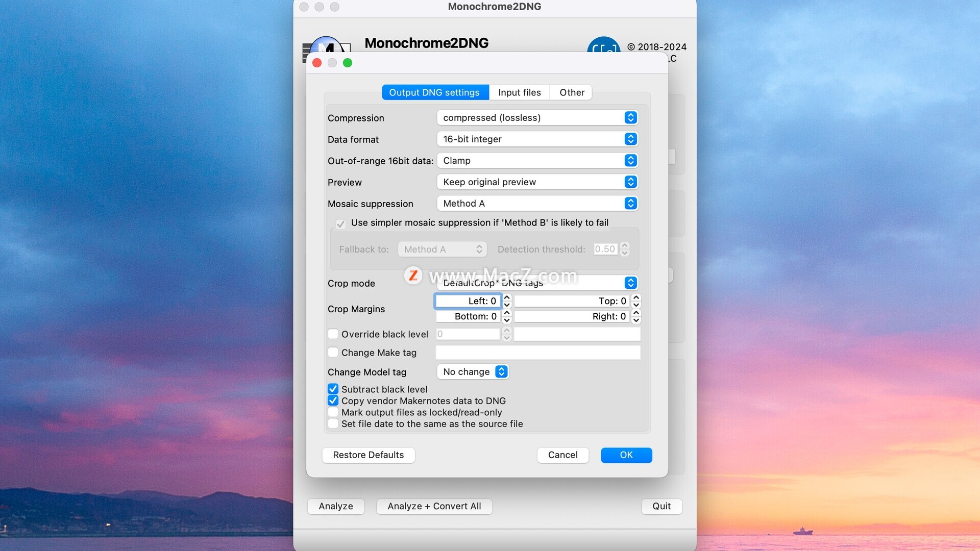Uncheck Copy vendor Makernotes data to DNG

point(333,400)
